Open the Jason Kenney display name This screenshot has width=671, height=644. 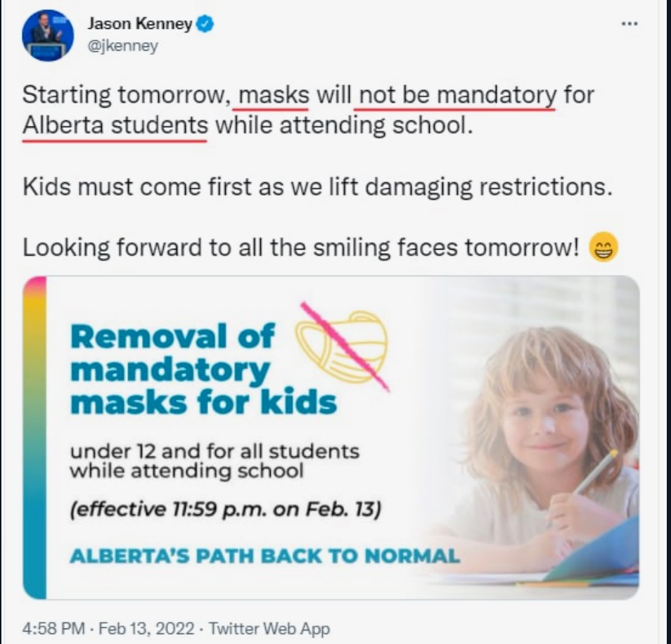(140, 23)
